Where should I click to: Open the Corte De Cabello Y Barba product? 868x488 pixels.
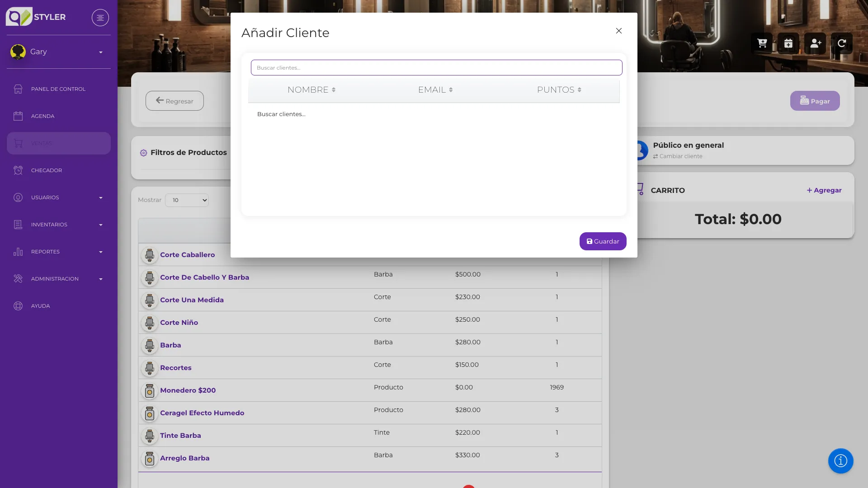tap(204, 277)
